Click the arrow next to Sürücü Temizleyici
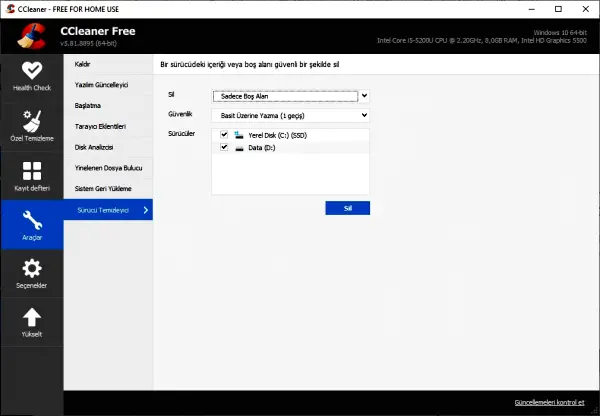 (146, 210)
